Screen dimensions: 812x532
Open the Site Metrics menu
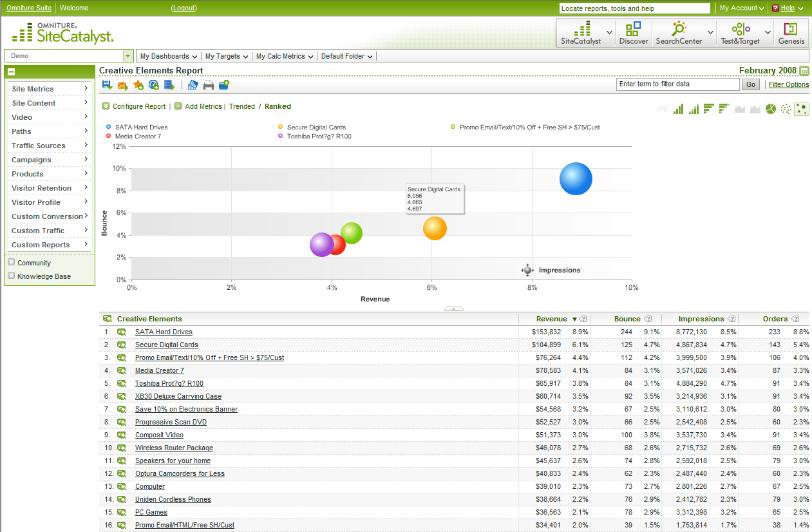pos(49,89)
